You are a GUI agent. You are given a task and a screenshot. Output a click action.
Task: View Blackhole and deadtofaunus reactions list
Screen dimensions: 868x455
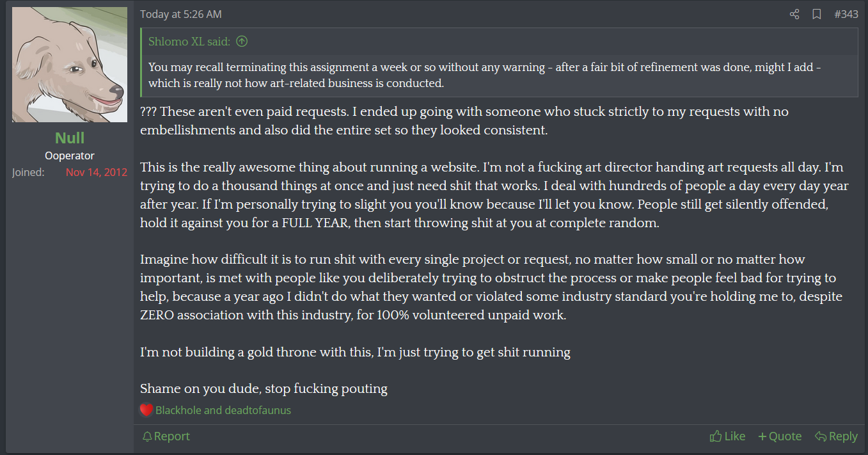pyautogui.click(x=223, y=410)
